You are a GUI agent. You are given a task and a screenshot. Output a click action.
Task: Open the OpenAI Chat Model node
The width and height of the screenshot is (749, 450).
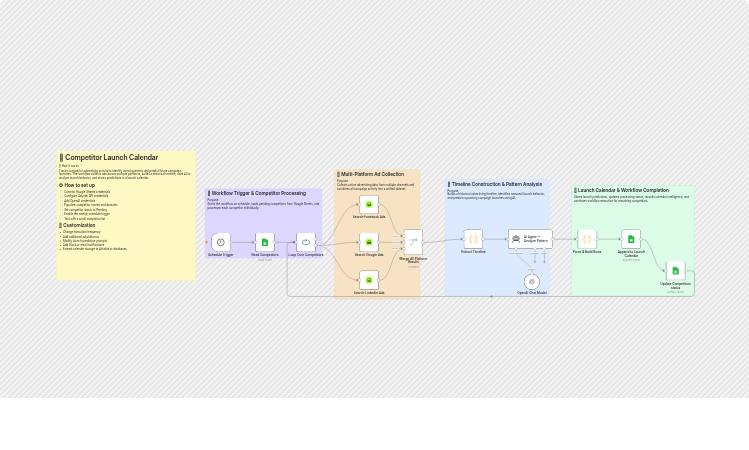pos(532,281)
